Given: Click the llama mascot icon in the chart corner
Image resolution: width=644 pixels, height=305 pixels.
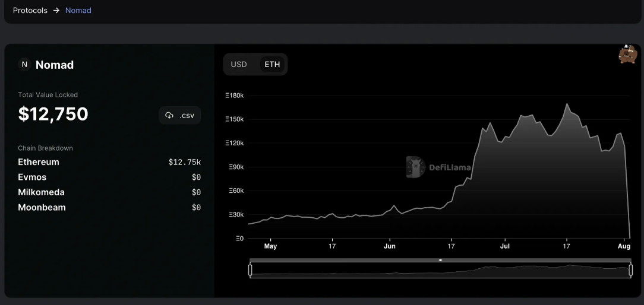Looking at the screenshot, I should coord(627,54).
